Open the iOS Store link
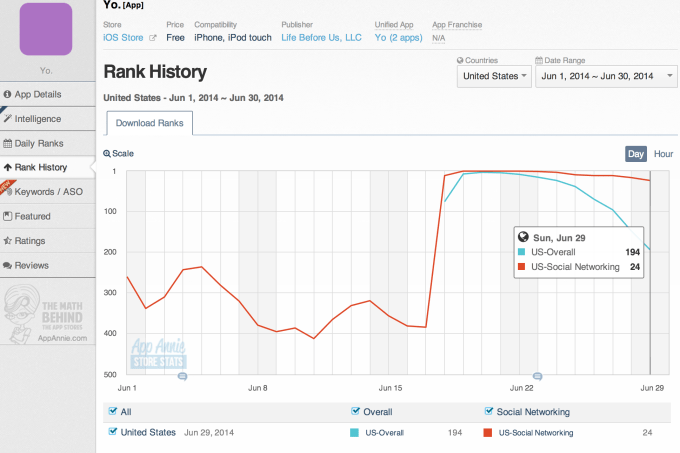 [x=123, y=38]
